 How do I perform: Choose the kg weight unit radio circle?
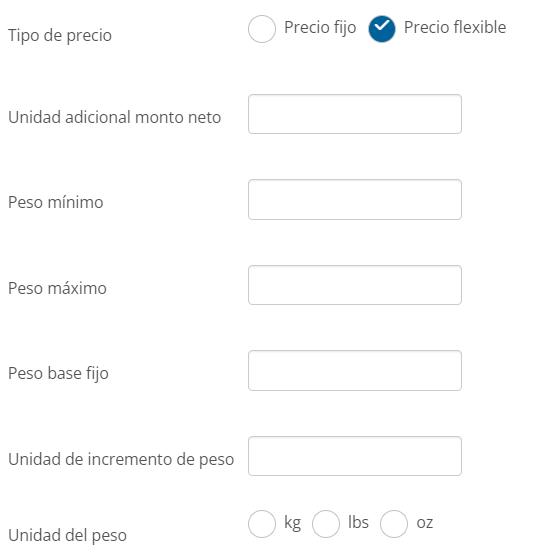click(x=262, y=524)
